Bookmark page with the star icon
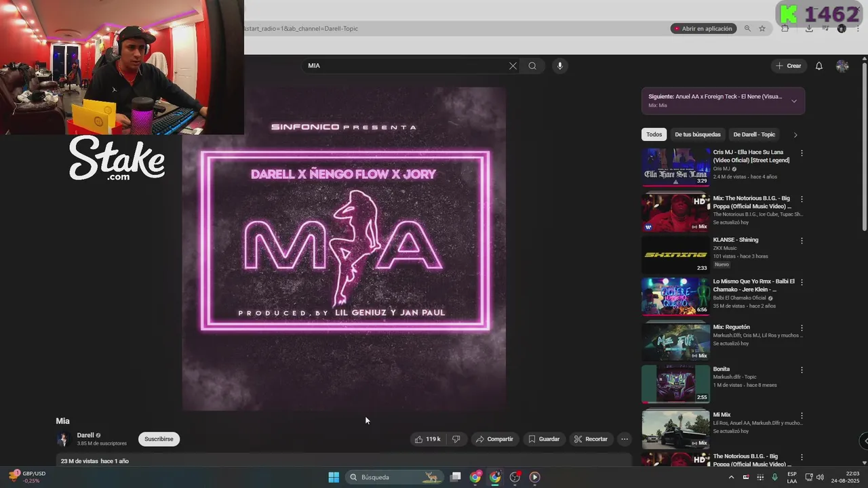Viewport: 868px width, 488px height. pos(762,28)
